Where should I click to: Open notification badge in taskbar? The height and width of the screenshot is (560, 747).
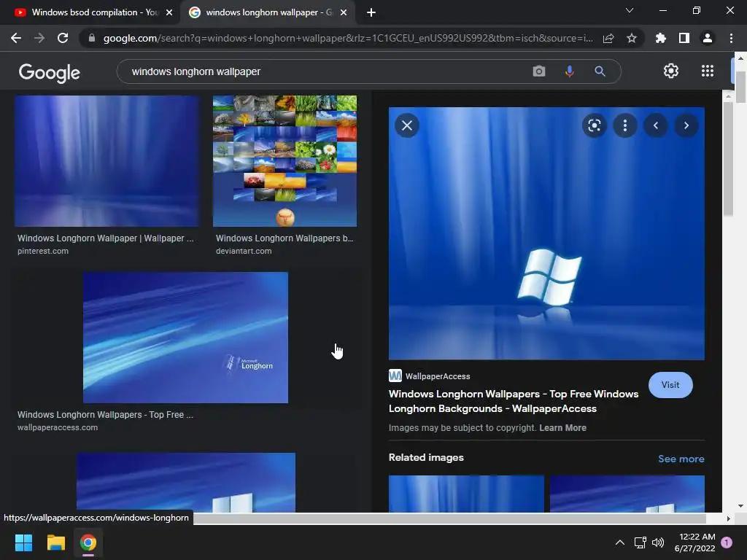tap(727, 542)
